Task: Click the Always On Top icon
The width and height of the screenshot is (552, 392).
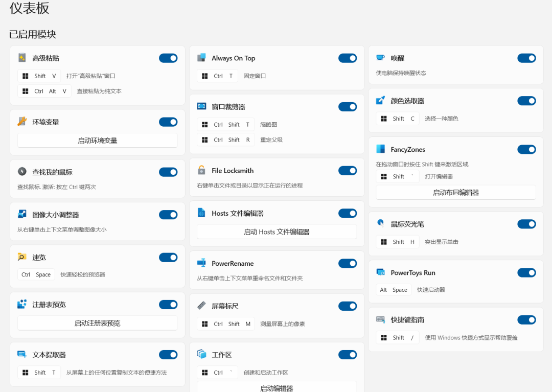Action: (201, 58)
